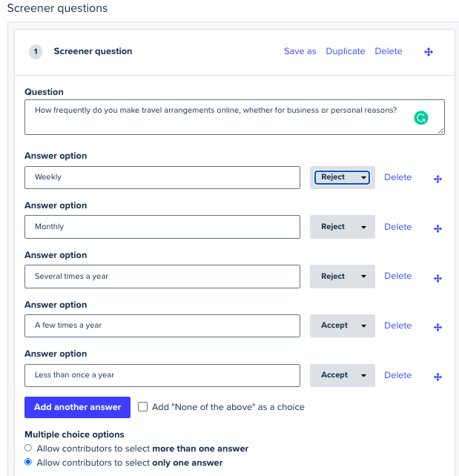
Task: Click the move icon for Several times a year
Action: click(x=437, y=278)
